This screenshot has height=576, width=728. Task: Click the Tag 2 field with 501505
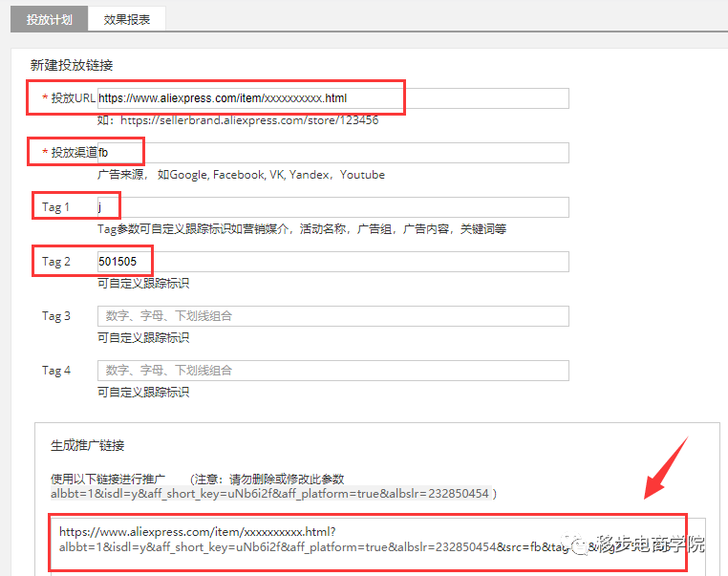(x=332, y=262)
